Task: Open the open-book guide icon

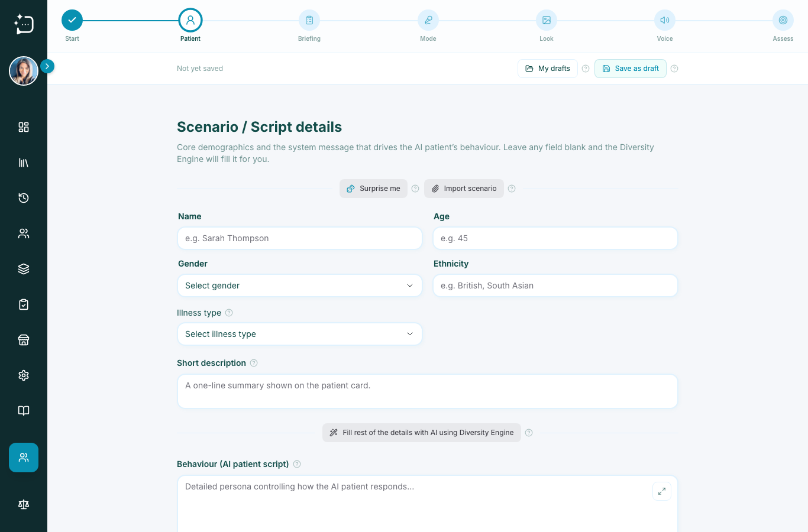Action: [x=24, y=411]
